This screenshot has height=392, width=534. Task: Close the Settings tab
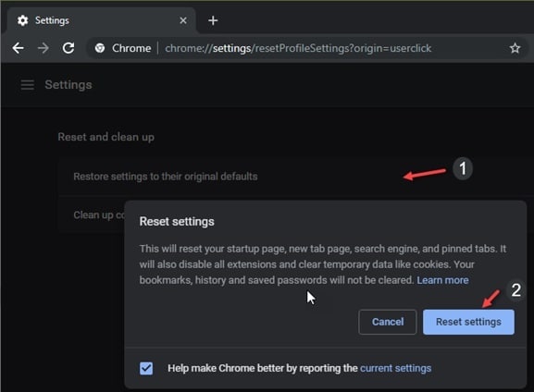[183, 20]
